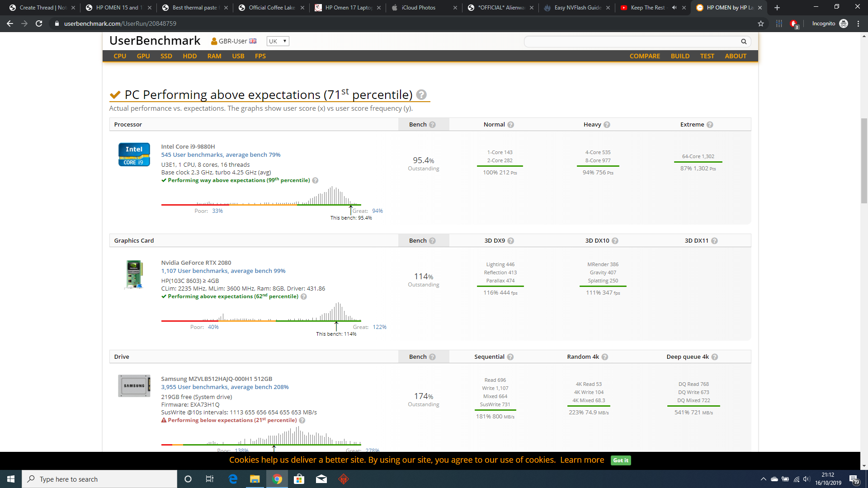
Task: Open the HDD menu item
Action: pyautogui.click(x=190, y=56)
